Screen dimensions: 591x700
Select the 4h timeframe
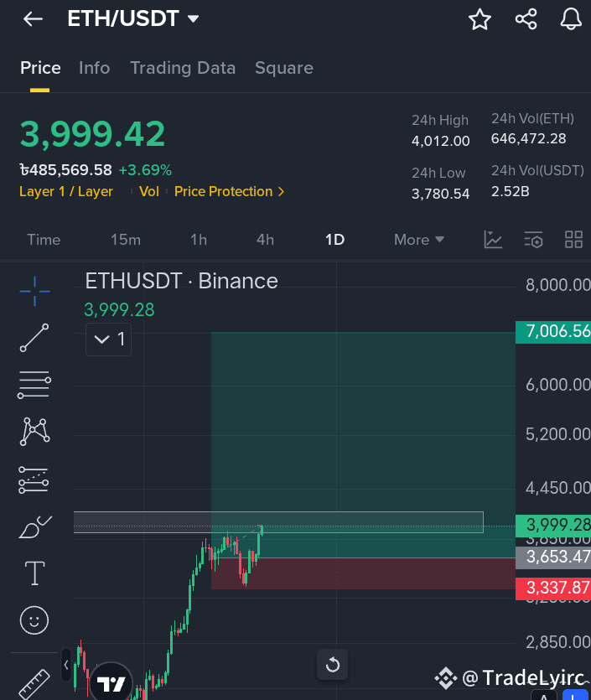(x=265, y=240)
